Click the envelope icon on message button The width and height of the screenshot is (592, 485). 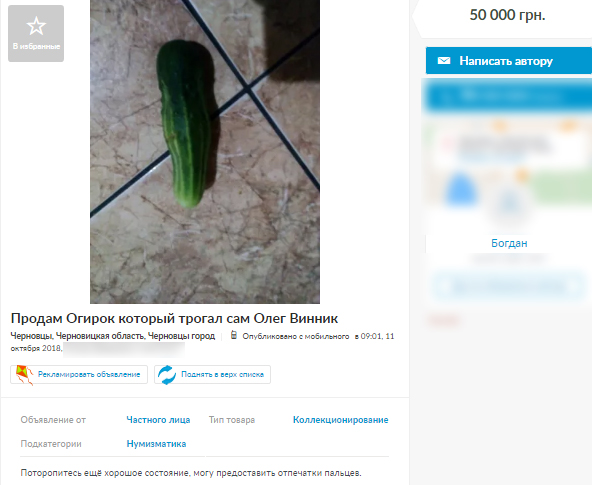point(444,60)
